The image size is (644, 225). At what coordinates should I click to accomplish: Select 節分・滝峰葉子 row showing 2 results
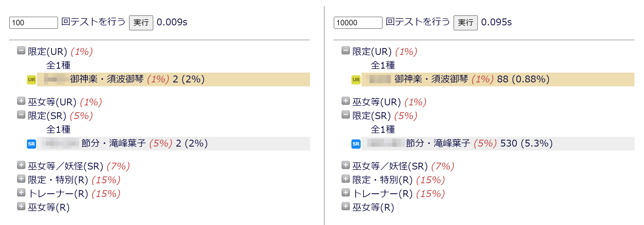pos(173,144)
